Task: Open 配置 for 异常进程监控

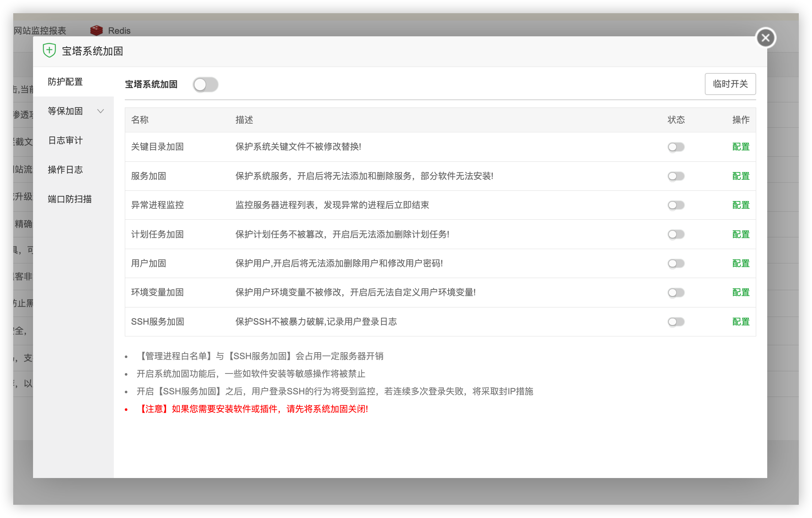Action: click(741, 205)
